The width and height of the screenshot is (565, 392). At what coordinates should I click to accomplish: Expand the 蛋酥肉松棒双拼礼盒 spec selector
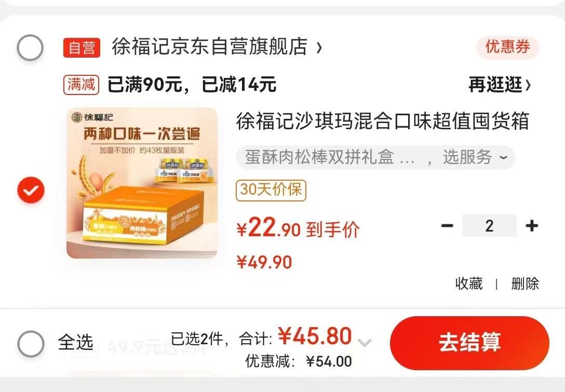pyautogui.click(x=375, y=157)
